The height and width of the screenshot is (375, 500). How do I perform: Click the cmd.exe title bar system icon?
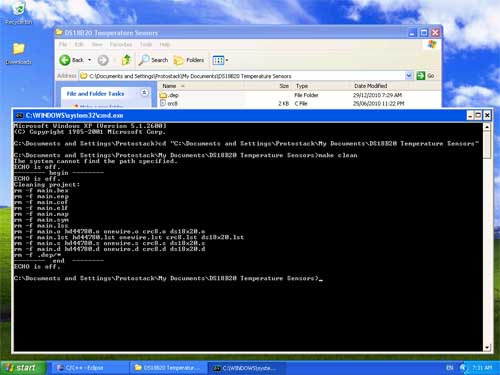(19, 116)
